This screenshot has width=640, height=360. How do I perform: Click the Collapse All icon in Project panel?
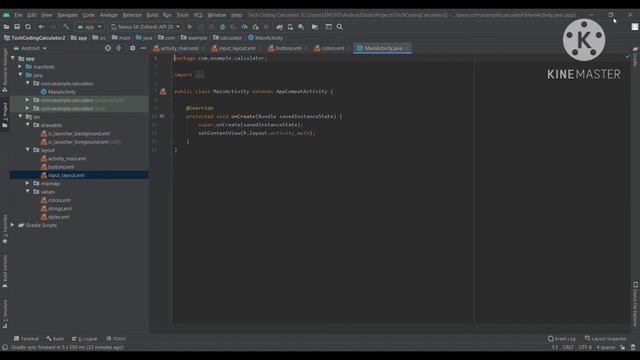pos(119,48)
